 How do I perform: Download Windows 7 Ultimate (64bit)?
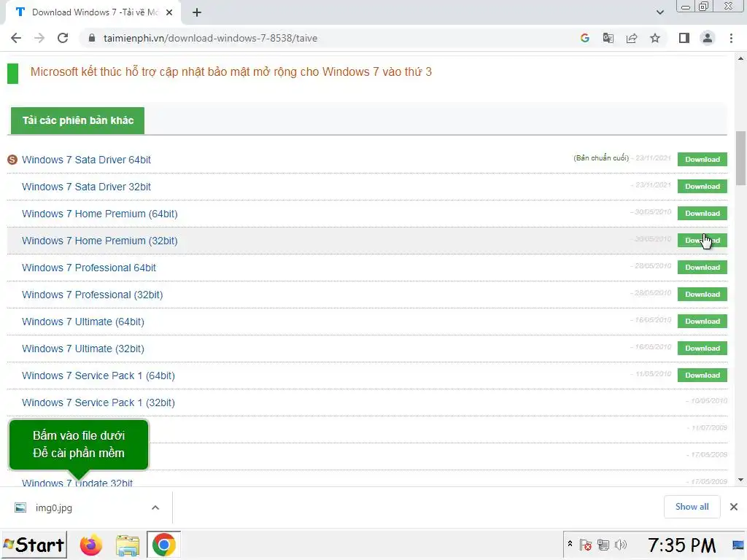pos(703,322)
